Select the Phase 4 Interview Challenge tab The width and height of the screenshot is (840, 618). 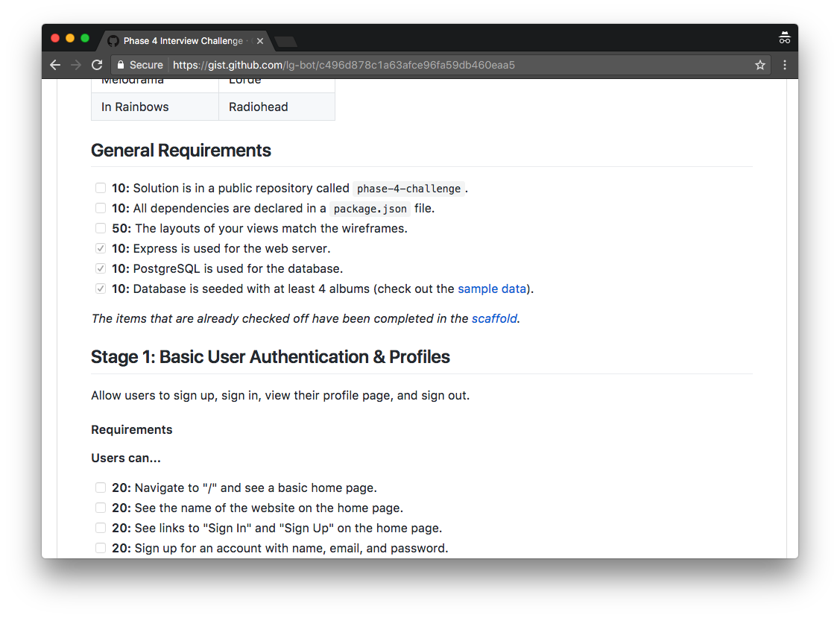point(179,41)
